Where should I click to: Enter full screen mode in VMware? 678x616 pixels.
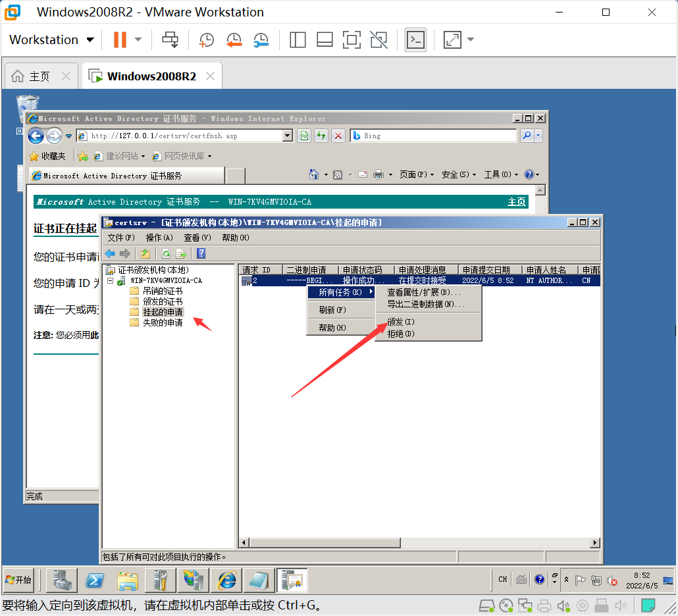point(352,39)
